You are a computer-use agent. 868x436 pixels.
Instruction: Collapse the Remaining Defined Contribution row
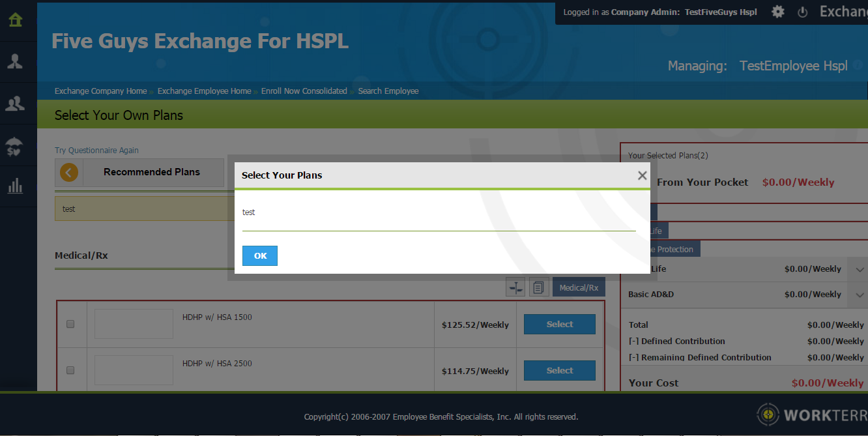[x=633, y=358]
